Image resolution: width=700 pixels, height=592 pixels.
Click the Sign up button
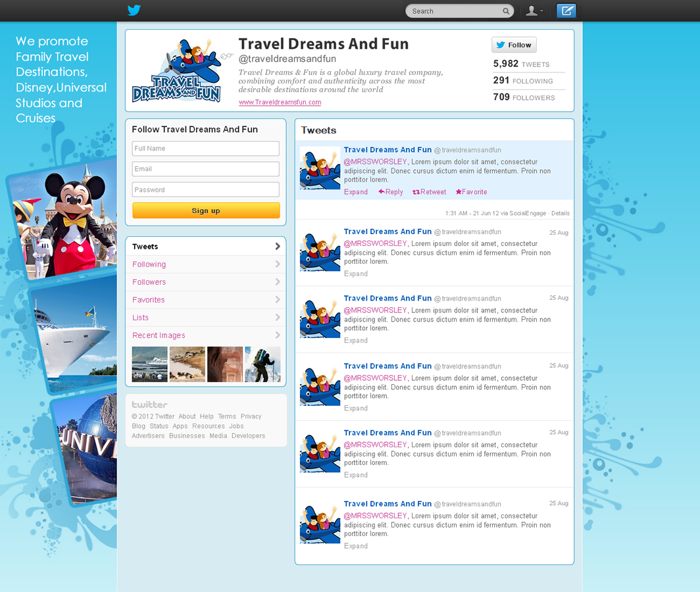206,210
